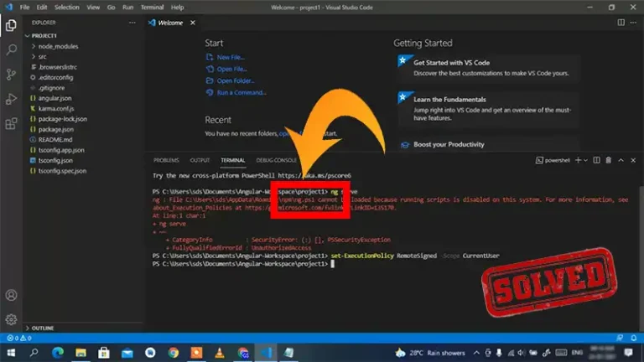The image size is (644, 362).
Task: Open the Go menu
Action: point(111,8)
